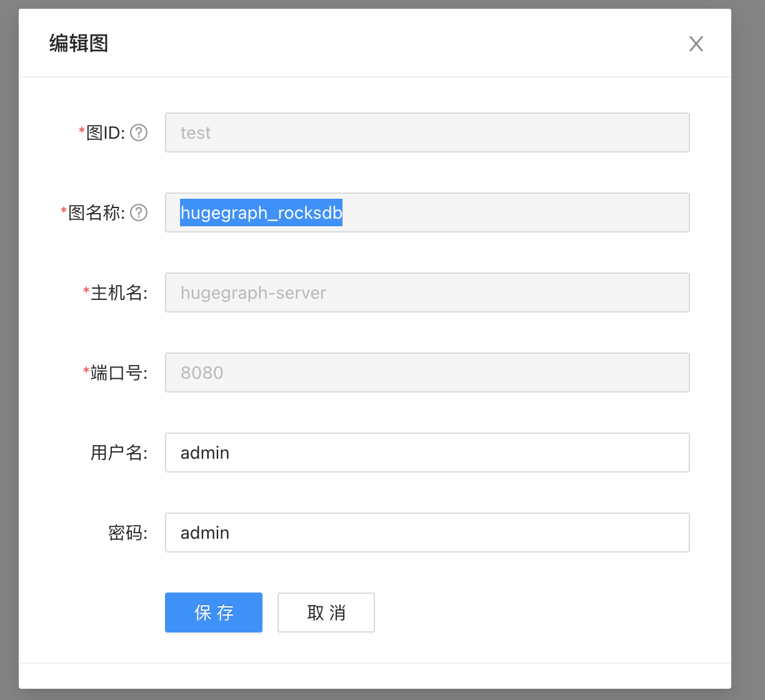Click the question mark icon beside 图名称

(139, 212)
